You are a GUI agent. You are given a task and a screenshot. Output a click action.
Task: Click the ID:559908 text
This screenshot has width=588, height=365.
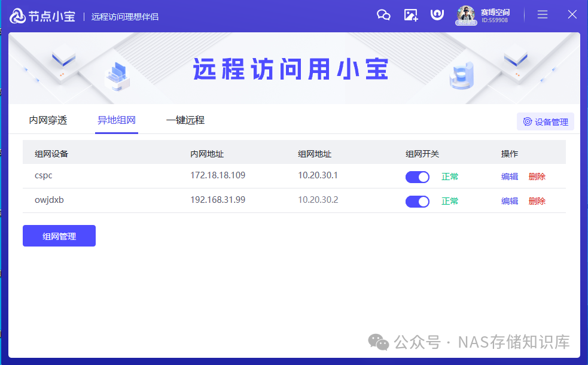click(x=495, y=20)
